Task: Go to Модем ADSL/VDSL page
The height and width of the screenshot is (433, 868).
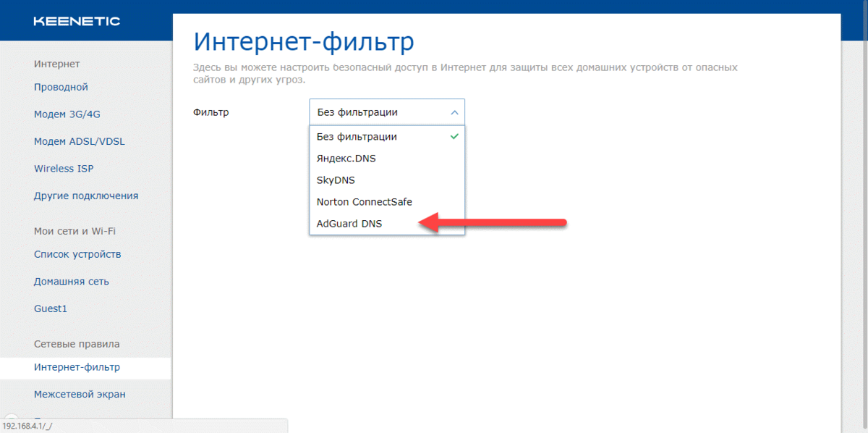Action: (80, 141)
